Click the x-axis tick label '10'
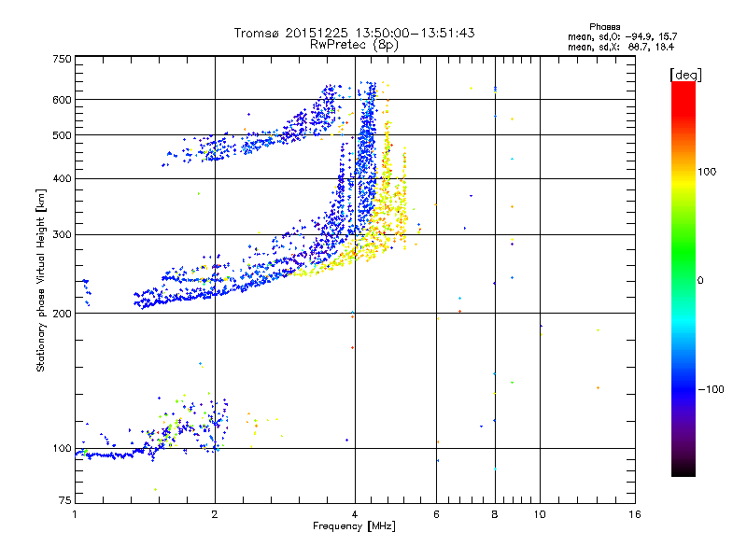 coord(540,514)
